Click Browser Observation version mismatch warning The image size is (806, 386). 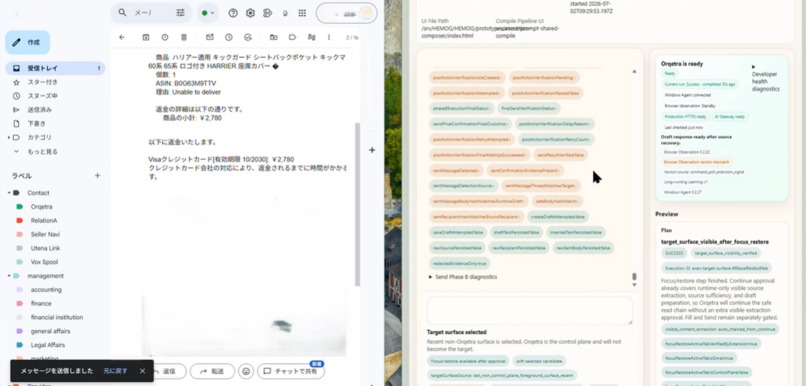(x=697, y=162)
